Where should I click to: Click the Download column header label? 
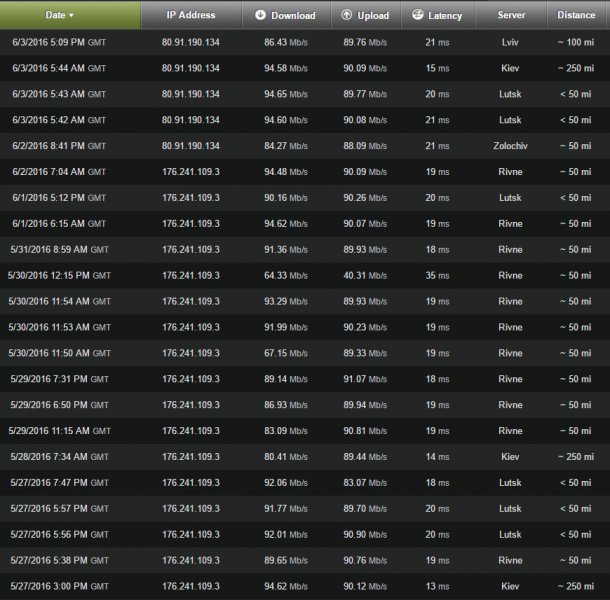coord(293,15)
